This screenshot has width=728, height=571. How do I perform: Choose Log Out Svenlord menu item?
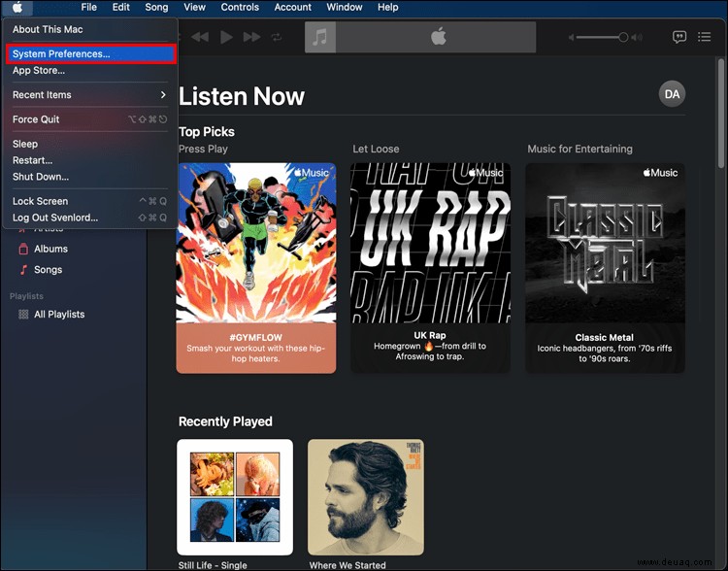90,218
